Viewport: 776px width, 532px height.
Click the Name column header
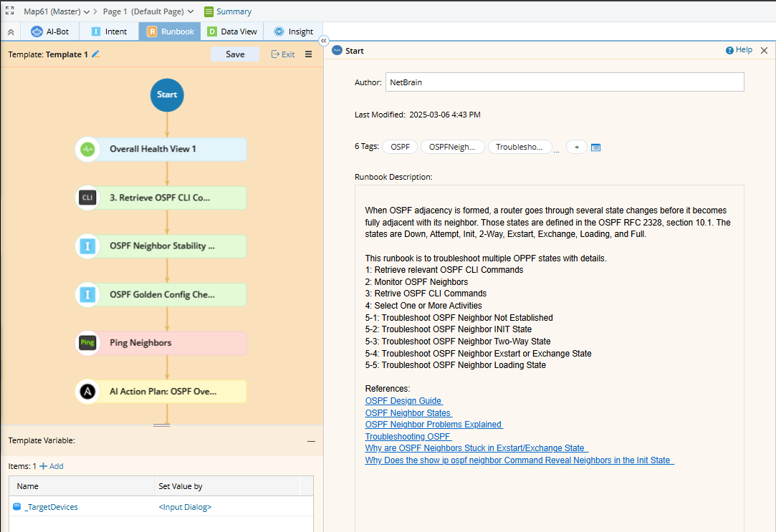point(82,486)
